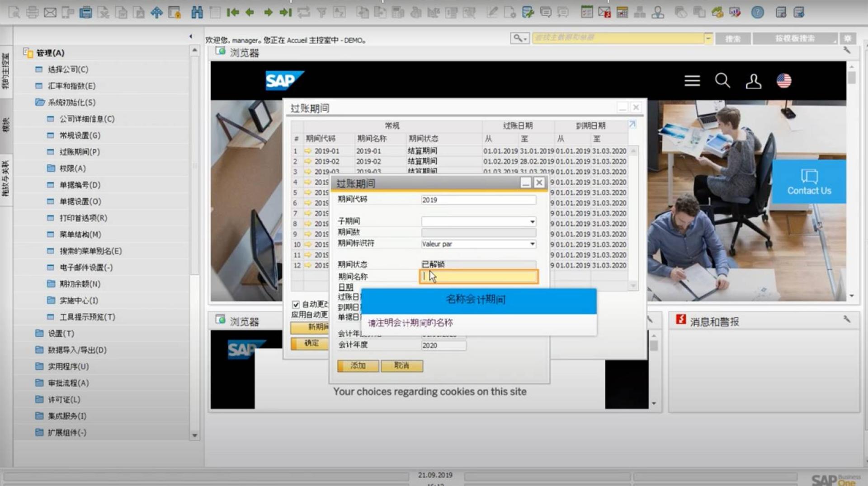This screenshot has width=868, height=486.
Task: Jump to last data record arrow
Action: pyautogui.click(x=285, y=12)
